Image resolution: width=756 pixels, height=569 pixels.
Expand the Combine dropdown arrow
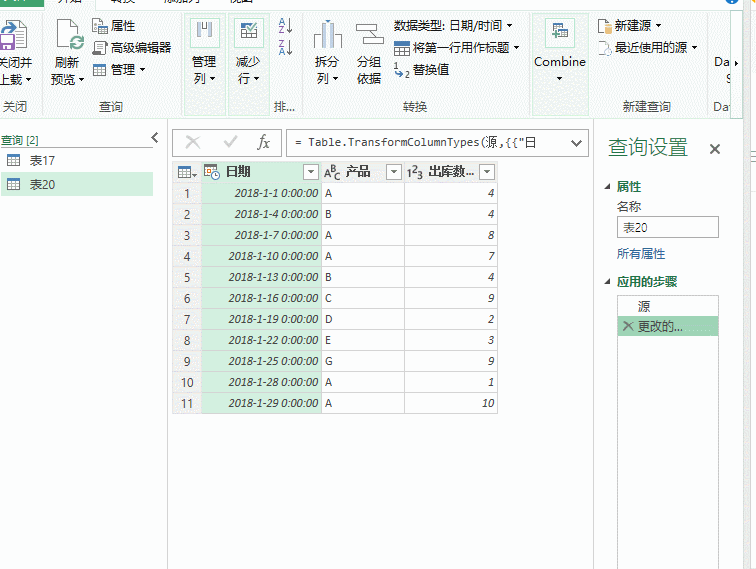[x=559, y=79]
